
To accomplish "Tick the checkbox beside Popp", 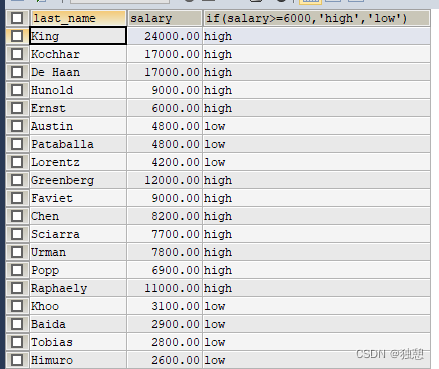I will (x=17, y=270).
